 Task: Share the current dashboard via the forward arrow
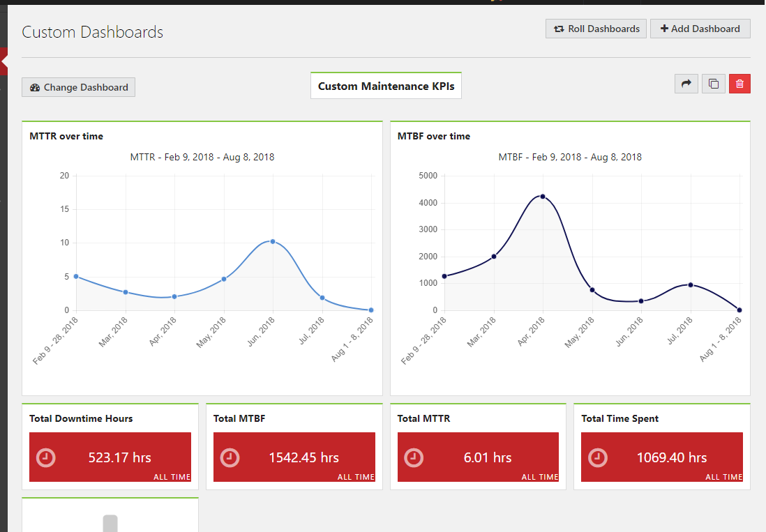(x=686, y=83)
